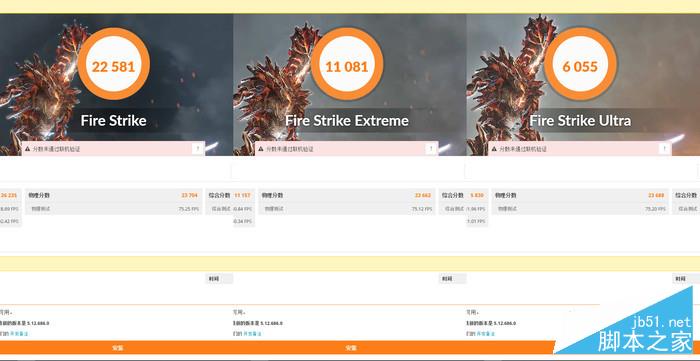
Task: Click the 时间 label under the Fire Strike Extreme column
Action: (447, 279)
